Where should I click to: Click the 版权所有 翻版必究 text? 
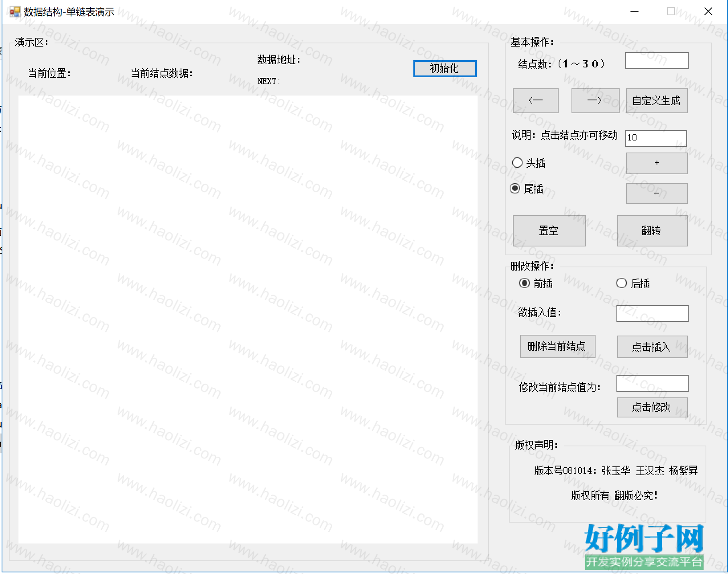point(614,496)
